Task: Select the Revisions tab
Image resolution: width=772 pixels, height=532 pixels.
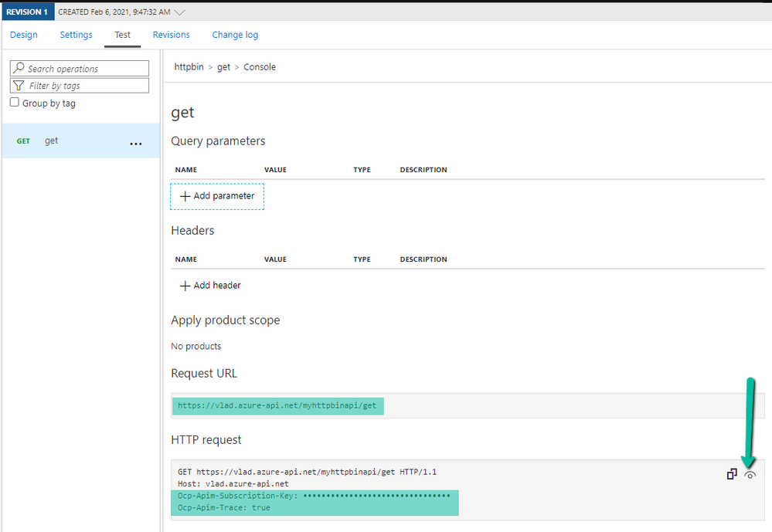Action: click(x=171, y=35)
